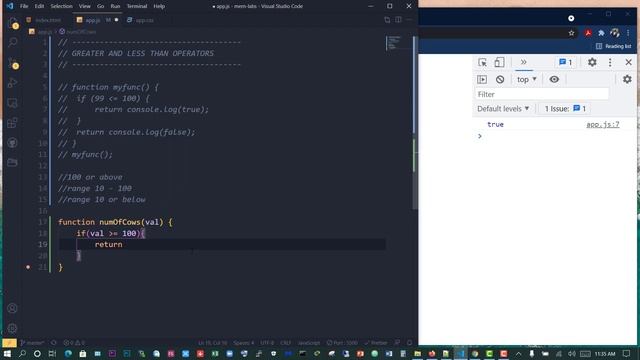The height and width of the screenshot is (360, 640).
Task: Open Chrome extensions puzzle icon
Action: [x=601, y=33]
